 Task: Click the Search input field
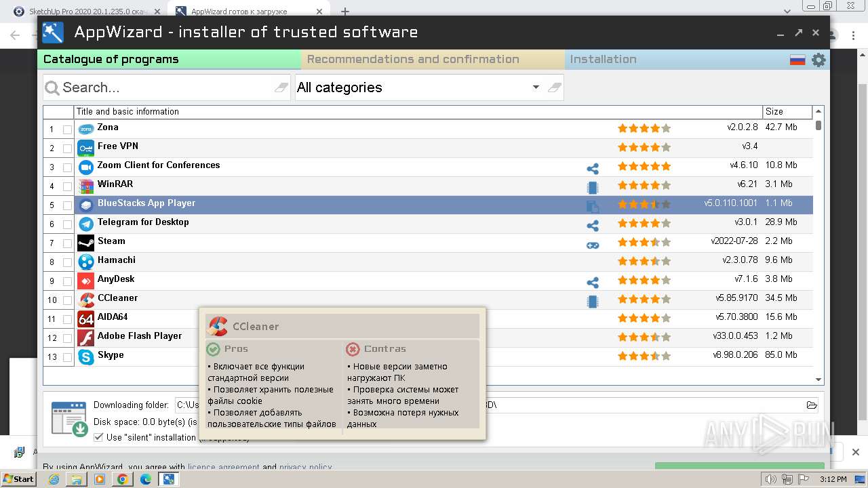click(x=167, y=87)
